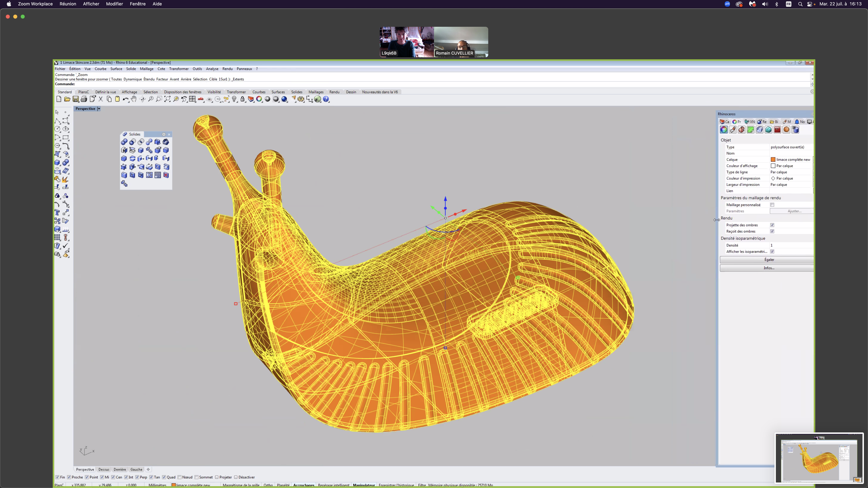The width and height of the screenshot is (868, 488).
Task: Click the Options gear icon in toolbar
Action: [x=301, y=99]
